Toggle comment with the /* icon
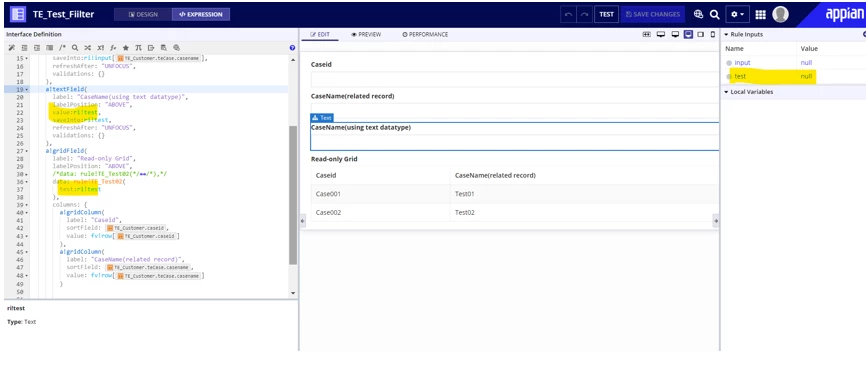This screenshot has height=370, width=866. pos(62,48)
